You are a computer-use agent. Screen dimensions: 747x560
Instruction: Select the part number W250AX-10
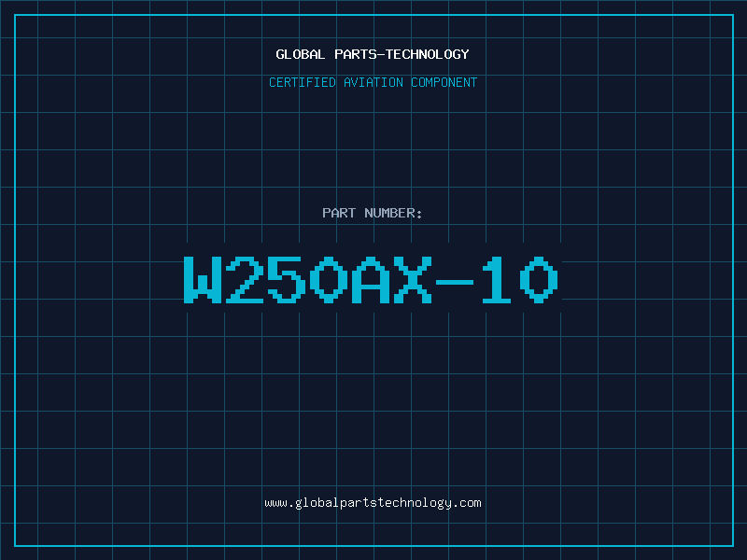click(371, 280)
